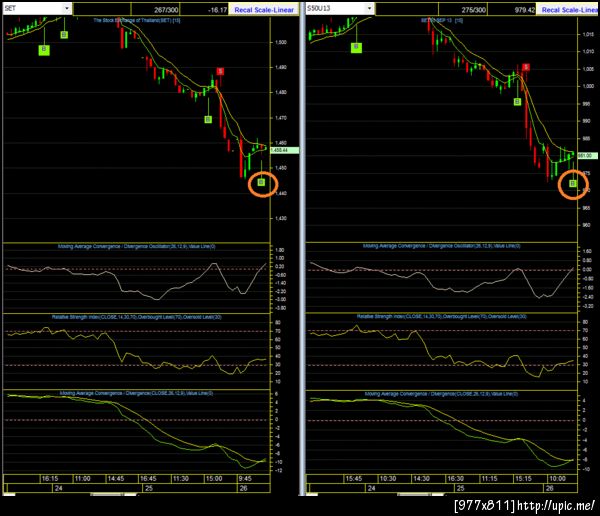Click the 10:30 time label

click(x=388, y=478)
